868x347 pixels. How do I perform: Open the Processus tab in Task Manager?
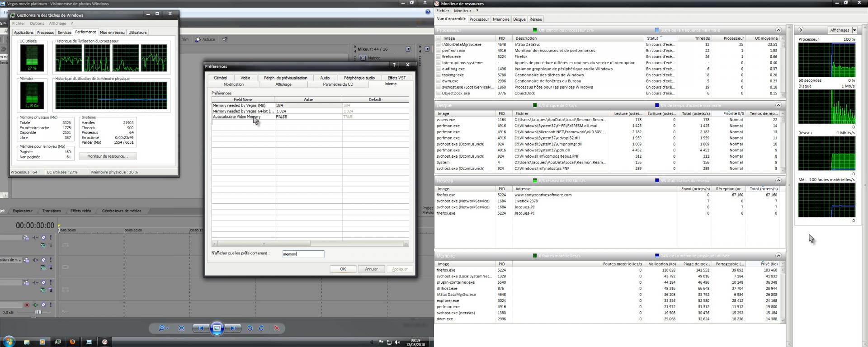[x=45, y=33]
